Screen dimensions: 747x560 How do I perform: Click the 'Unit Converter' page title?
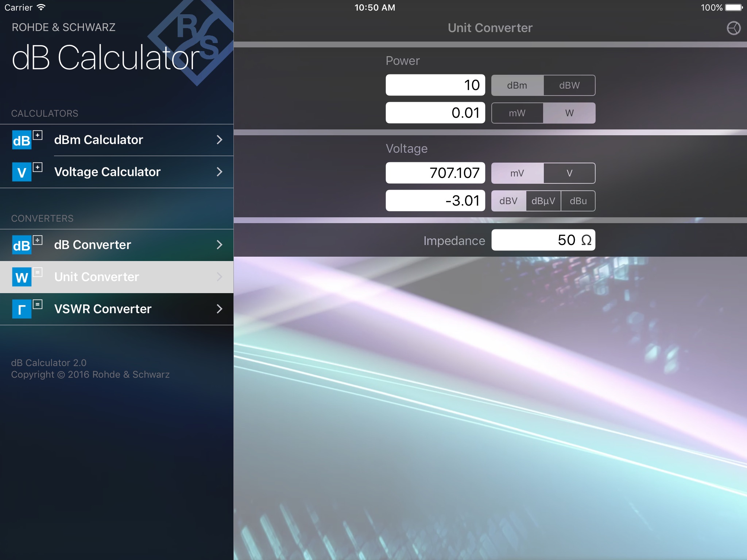pyautogui.click(x=490, y=28)
